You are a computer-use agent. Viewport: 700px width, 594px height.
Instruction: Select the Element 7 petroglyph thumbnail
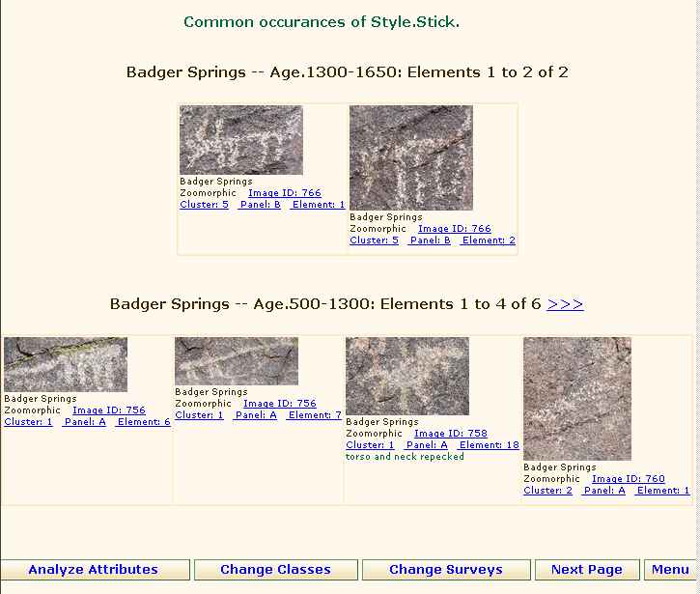point(236,361)
